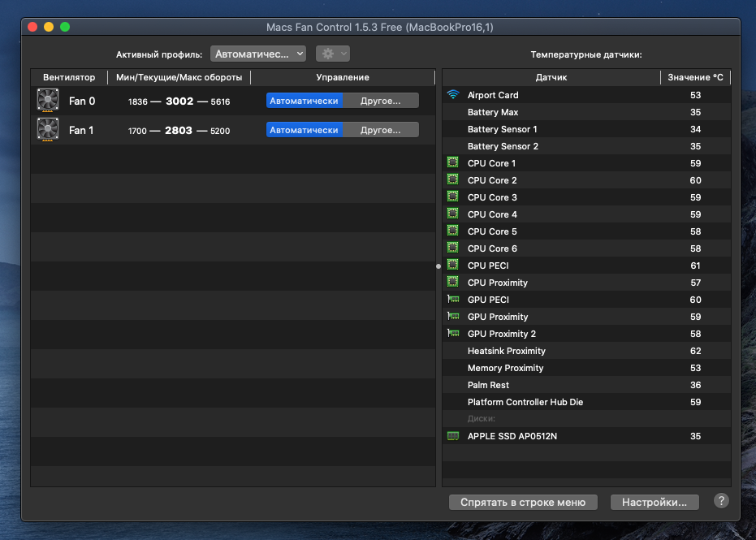Click Fan 0 maximum speed 5616
The width and height of the screenshot is (756, 540).
pyautogui.click(x=220, y=102)
